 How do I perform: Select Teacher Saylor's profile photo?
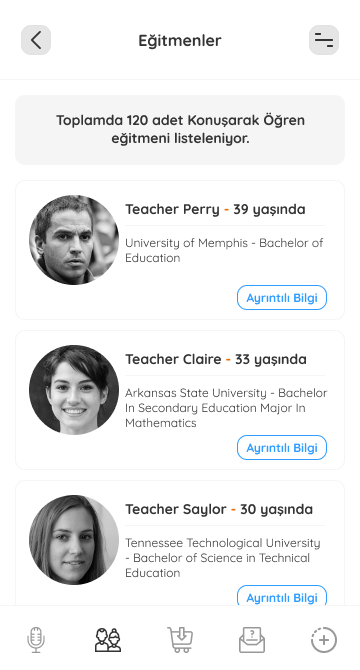(74, 540)
